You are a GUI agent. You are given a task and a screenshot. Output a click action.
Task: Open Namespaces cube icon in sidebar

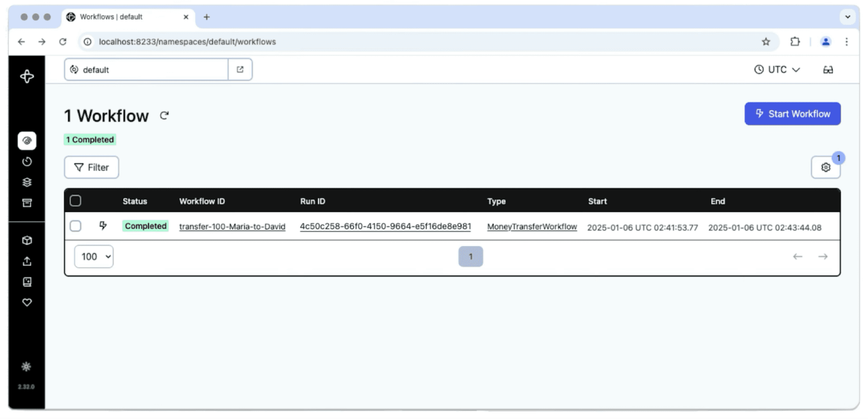(x=27, y=241)
